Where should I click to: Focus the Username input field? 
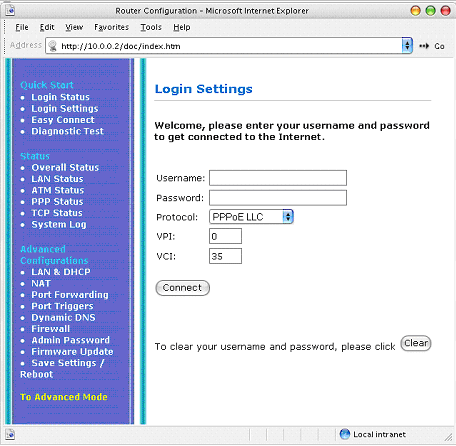pos(278,178)
